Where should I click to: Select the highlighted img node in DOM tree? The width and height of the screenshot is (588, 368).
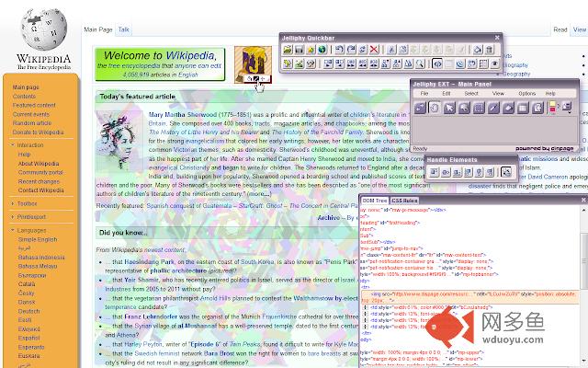470,297
